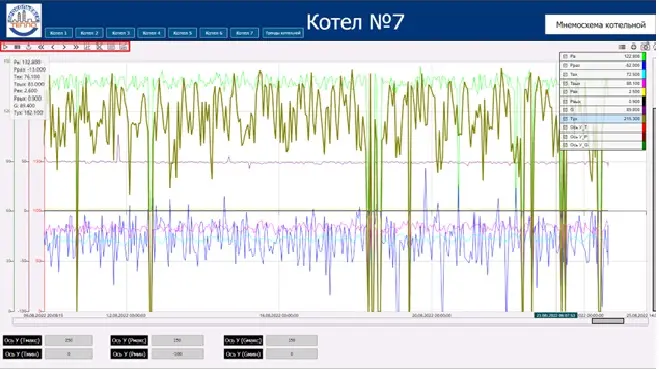
Task: Click the green Pa color swatch
Action: pos(644,56)
